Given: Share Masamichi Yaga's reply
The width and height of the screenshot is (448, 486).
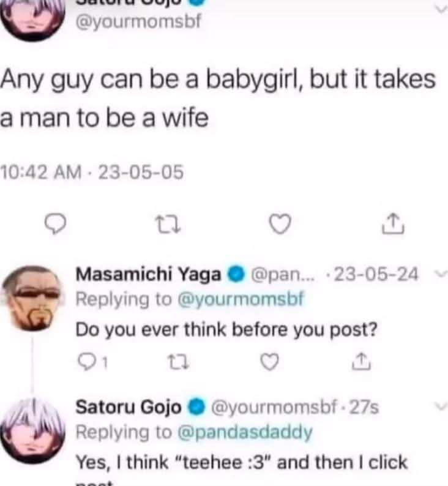Looking at the screenshot, I should [361, 361].
